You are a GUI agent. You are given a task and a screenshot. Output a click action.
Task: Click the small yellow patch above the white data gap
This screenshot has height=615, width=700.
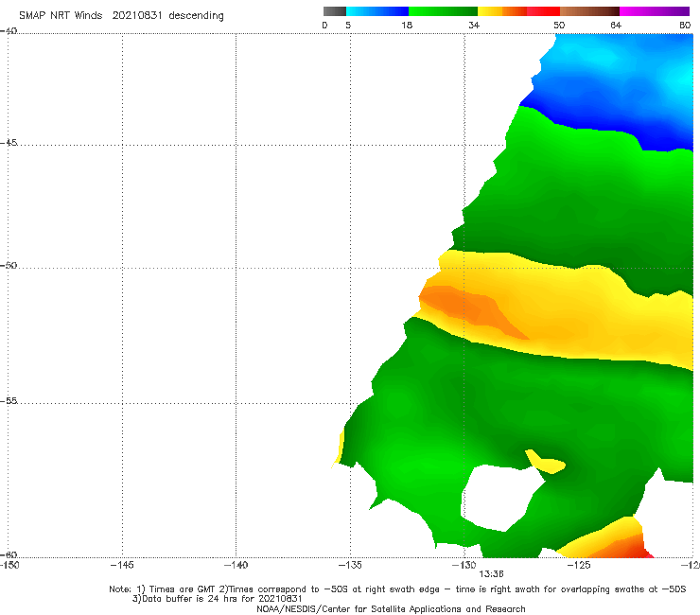coord(546,463)
